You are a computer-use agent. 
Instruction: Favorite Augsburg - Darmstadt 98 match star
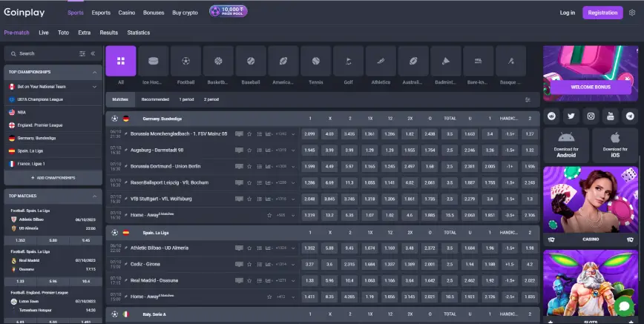tap(249, 151)
